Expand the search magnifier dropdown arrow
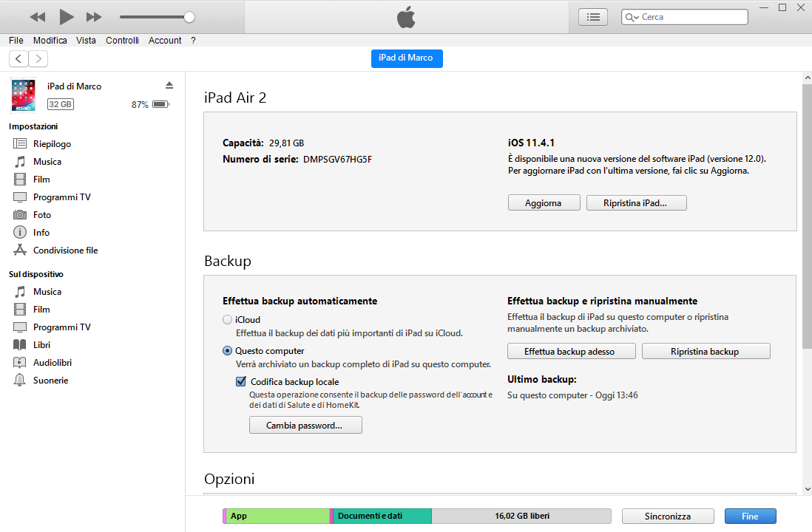Viewport: 812px width, 532px height. [632, 17]
